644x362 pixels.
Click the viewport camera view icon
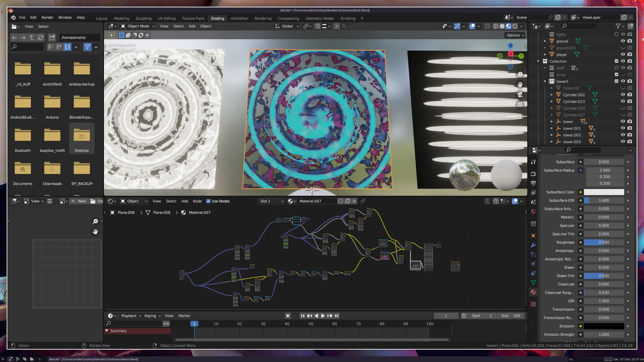pos(520,95)
